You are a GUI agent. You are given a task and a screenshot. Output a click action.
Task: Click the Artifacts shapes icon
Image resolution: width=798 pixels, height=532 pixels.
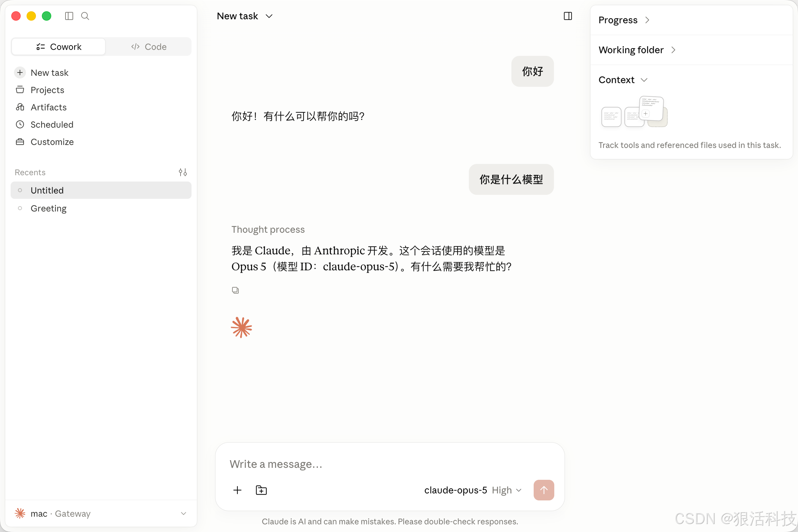(20, 107)
